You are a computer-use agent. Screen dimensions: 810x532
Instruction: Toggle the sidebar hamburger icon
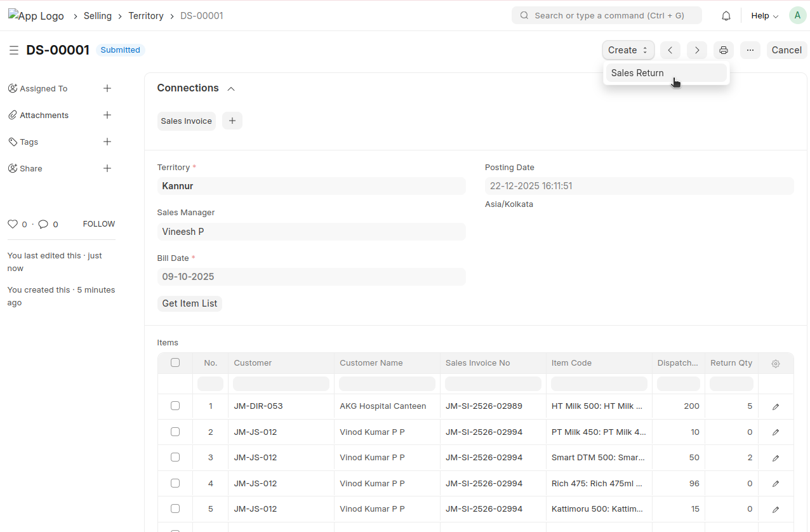click(14, 50)
